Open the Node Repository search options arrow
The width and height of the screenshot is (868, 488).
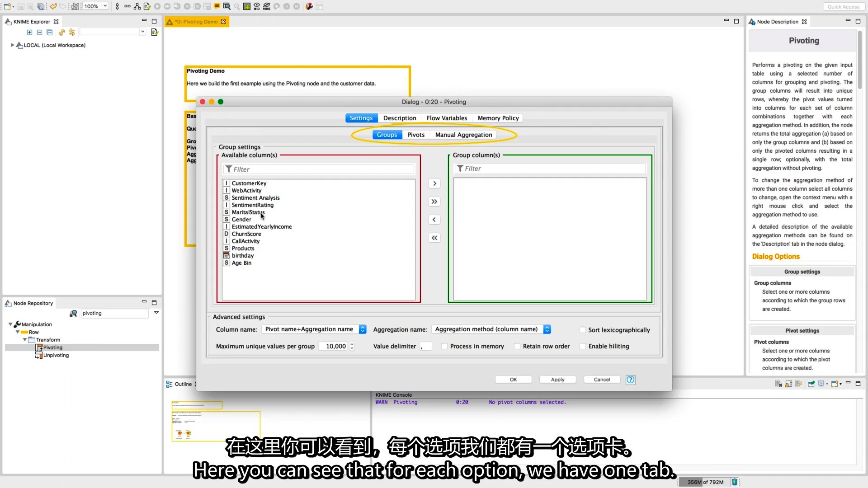(x=156, y=313)
